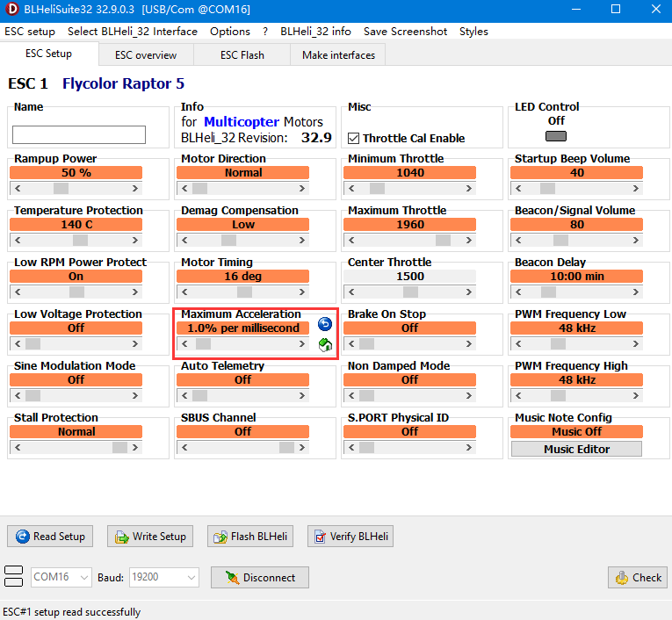Click the Save Screenshot menu item
Viewport: 672px width, 620px height.
tap(405, 31)
